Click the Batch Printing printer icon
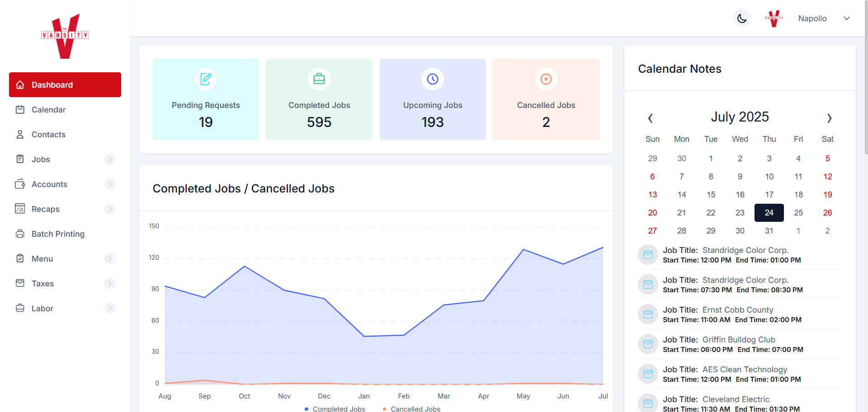The width and height of the screenshot is (868, 412). (20, 234)
